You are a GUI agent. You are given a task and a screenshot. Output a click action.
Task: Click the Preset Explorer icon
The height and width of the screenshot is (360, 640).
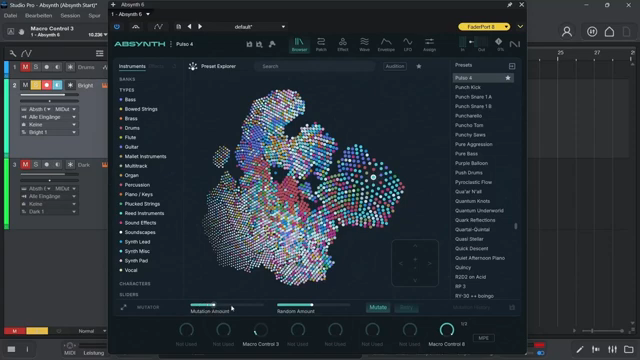click(x=193, y=66)
